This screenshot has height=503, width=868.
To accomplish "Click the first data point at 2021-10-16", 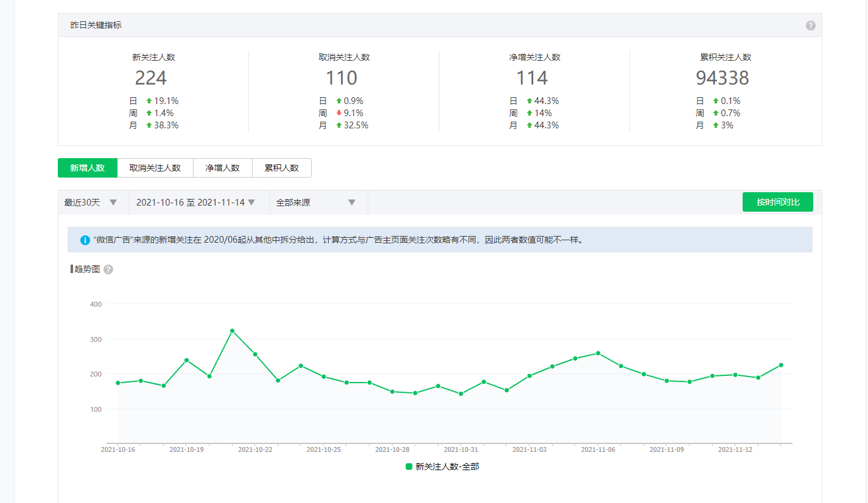I will [117, 383].
